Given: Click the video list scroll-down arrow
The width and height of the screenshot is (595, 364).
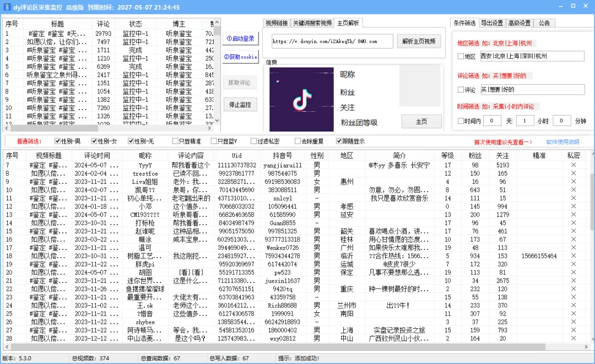Looking at the screenshot, I should tap(217, 121).
